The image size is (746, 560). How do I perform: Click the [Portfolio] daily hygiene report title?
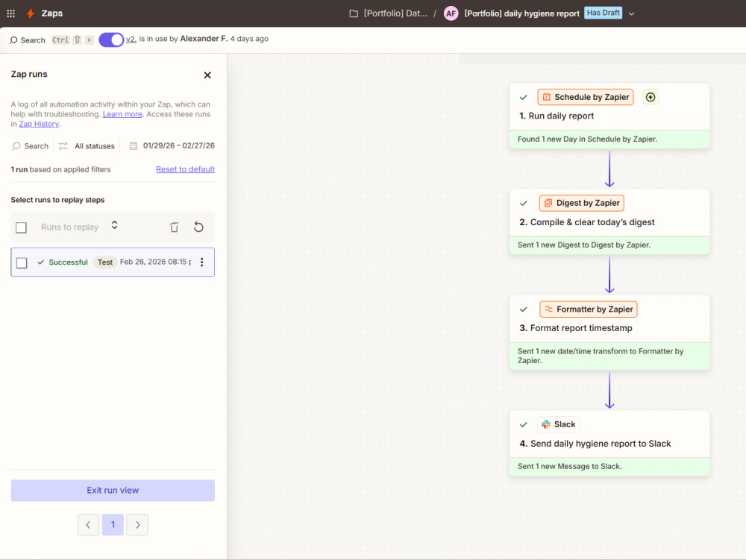[x=521, y=13]
